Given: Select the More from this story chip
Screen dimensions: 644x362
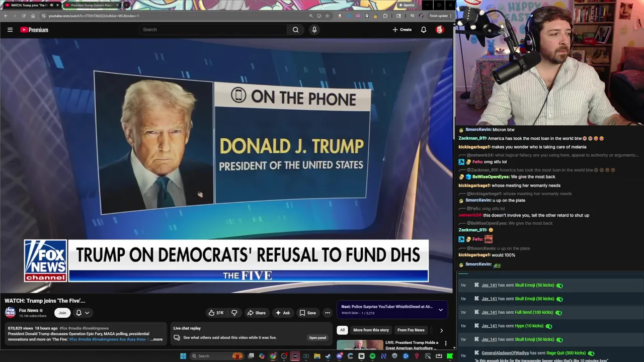Looking at the screenshot, I should pos(371,330).
